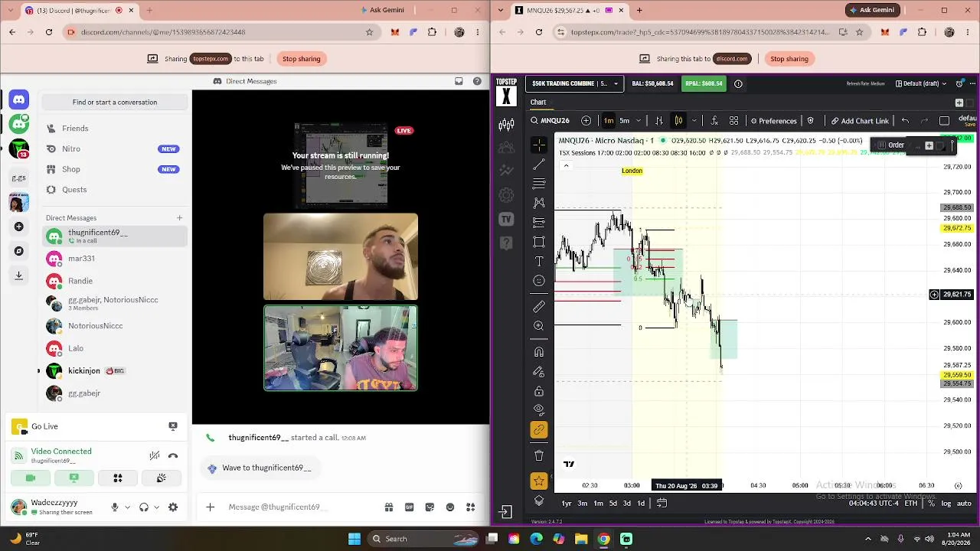Select the ruler measure tool
Image resolution: width=980 pixels, height=551 pixels.
tap(539, 306)
